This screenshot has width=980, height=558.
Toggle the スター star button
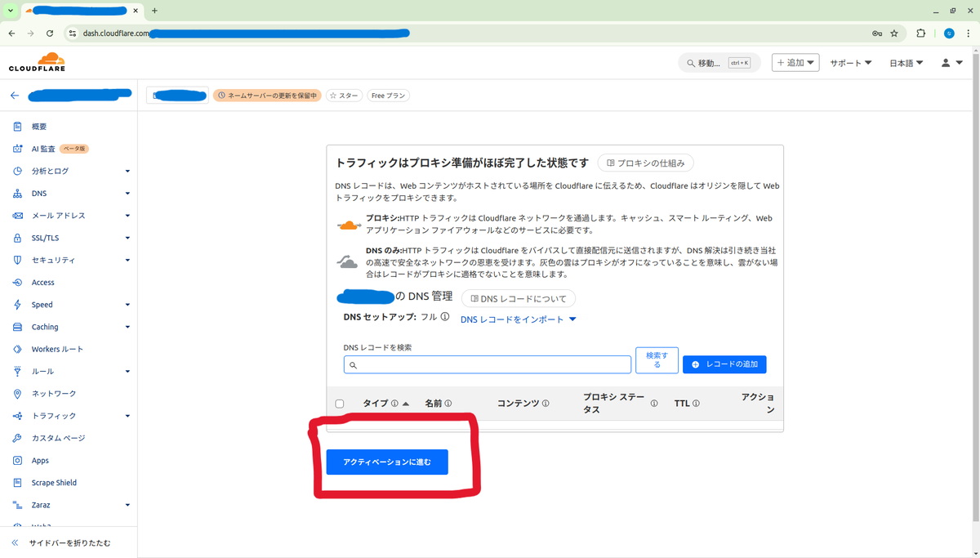click(344, 96)
